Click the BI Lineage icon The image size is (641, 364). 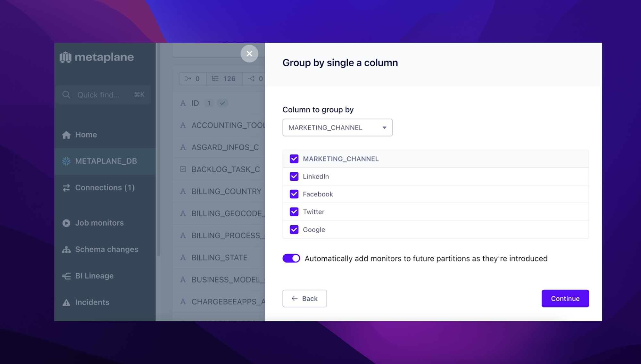(x=66, y=276)
